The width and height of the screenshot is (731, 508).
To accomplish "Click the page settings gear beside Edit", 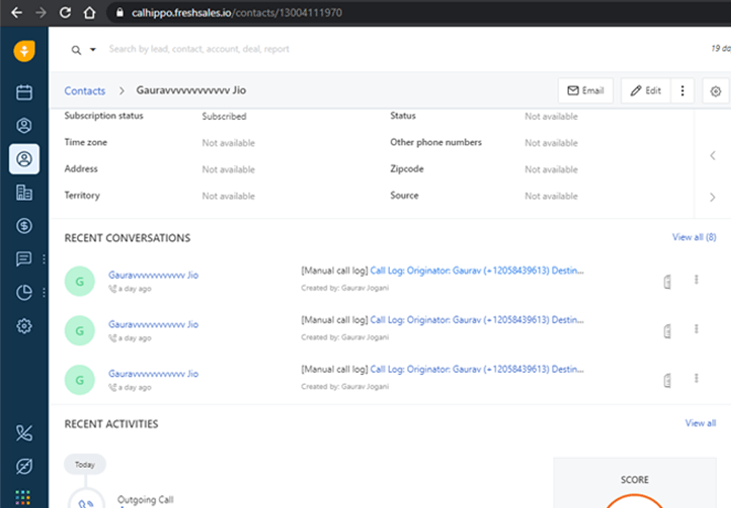I will pos(716,91).
